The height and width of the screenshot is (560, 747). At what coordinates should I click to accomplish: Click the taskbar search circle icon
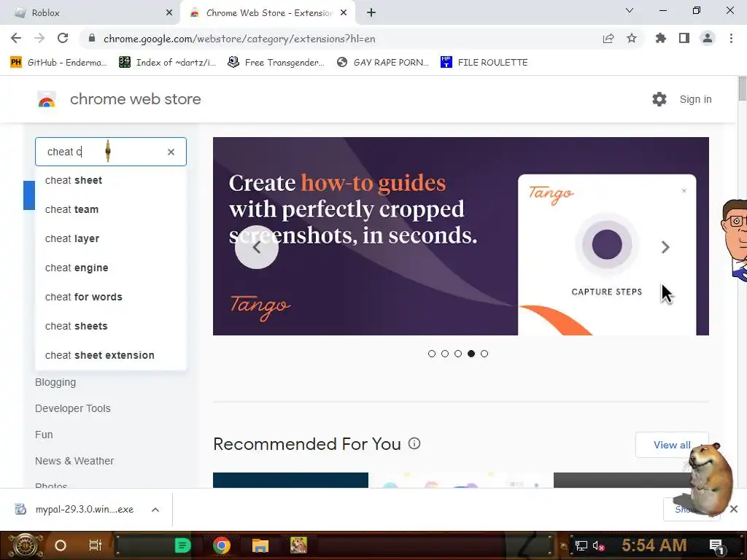coord(61,545)
